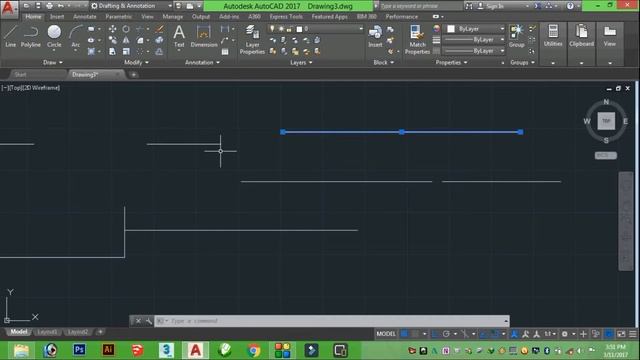Open the Layout1 tab
Screen dimensions: 640x360
pyautogui.click(x=47, y=332)
